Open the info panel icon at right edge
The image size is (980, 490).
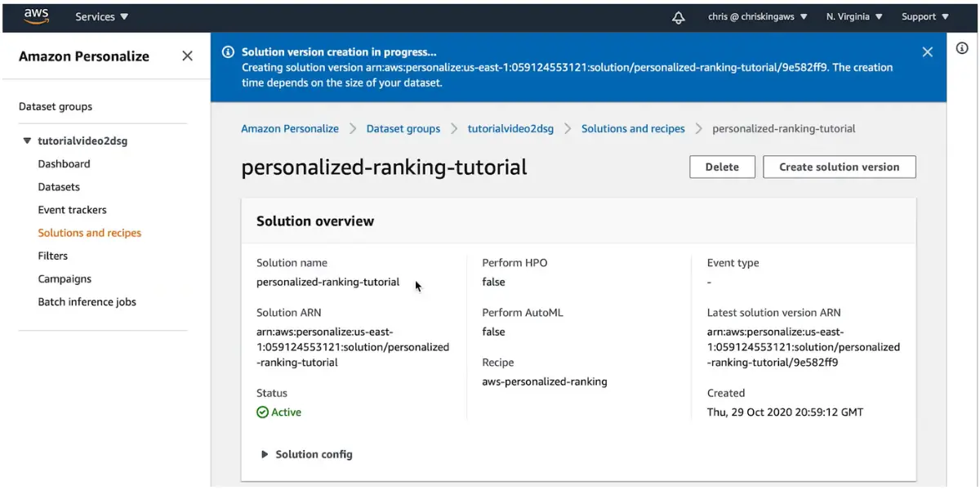(962, 49)
